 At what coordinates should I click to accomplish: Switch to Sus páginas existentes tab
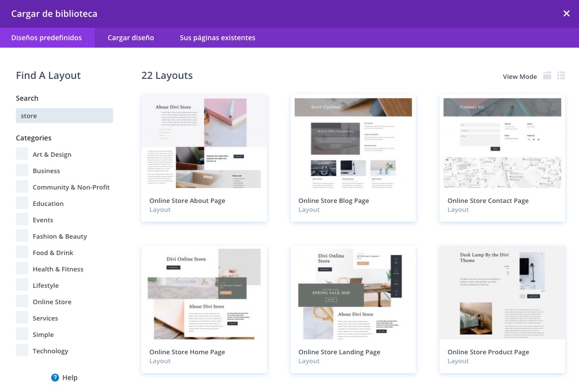(217, 38)
